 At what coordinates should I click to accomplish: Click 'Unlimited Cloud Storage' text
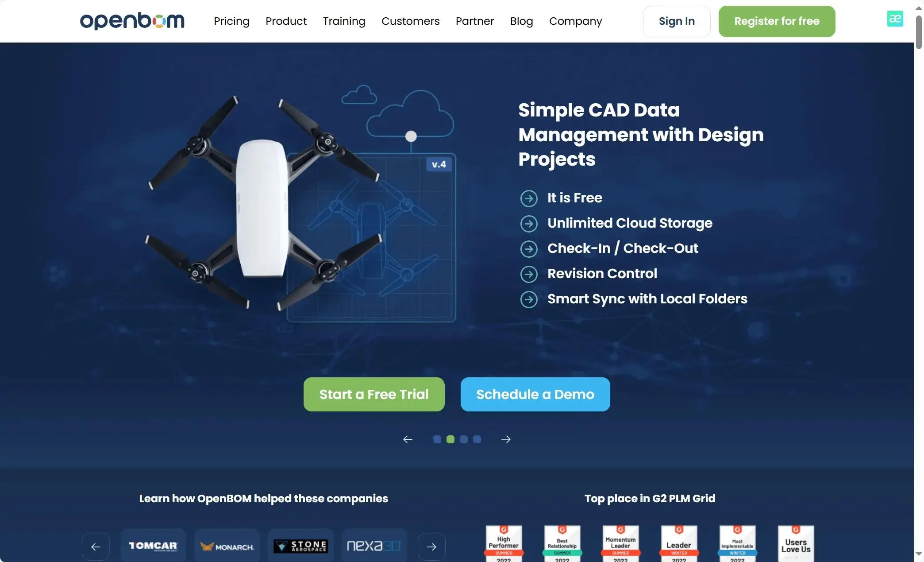point(630,223)
